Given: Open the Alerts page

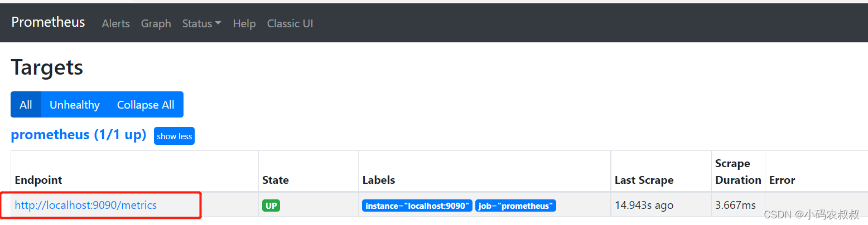Looking at the screenshot, I should (x=115, y=23).
